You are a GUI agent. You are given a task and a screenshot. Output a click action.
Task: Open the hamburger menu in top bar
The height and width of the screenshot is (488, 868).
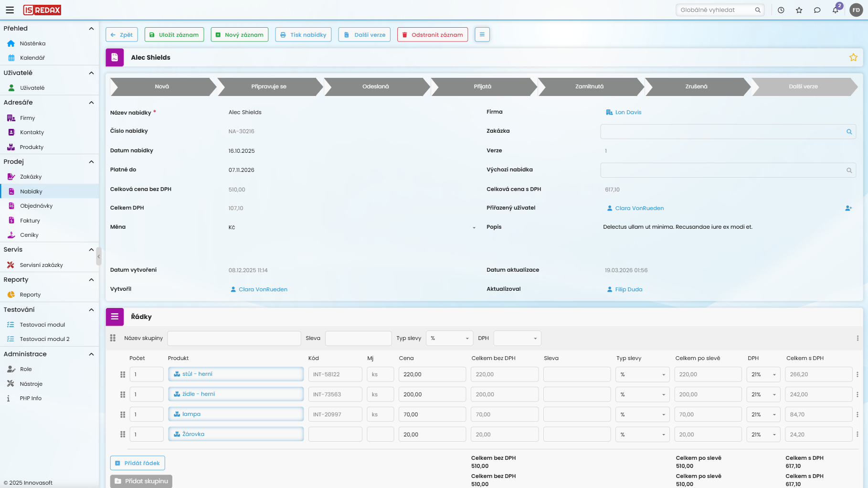(10, 10)
